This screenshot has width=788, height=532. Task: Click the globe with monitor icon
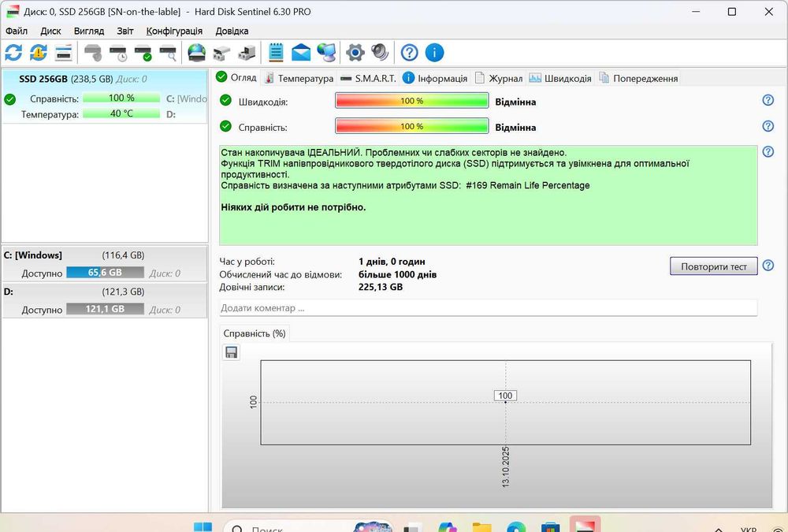[327, 52]
